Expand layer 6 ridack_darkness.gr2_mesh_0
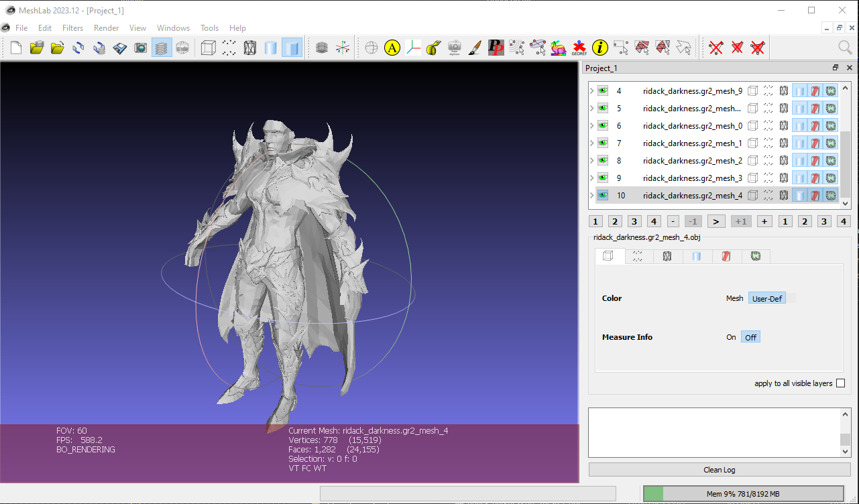Viewport: 859px width, 504px height. (x=591, y=125)
